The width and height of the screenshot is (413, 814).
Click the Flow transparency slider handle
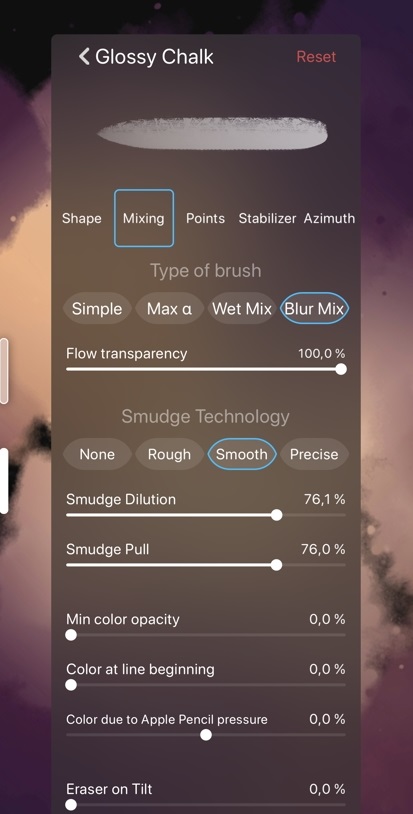pos(341,369)
